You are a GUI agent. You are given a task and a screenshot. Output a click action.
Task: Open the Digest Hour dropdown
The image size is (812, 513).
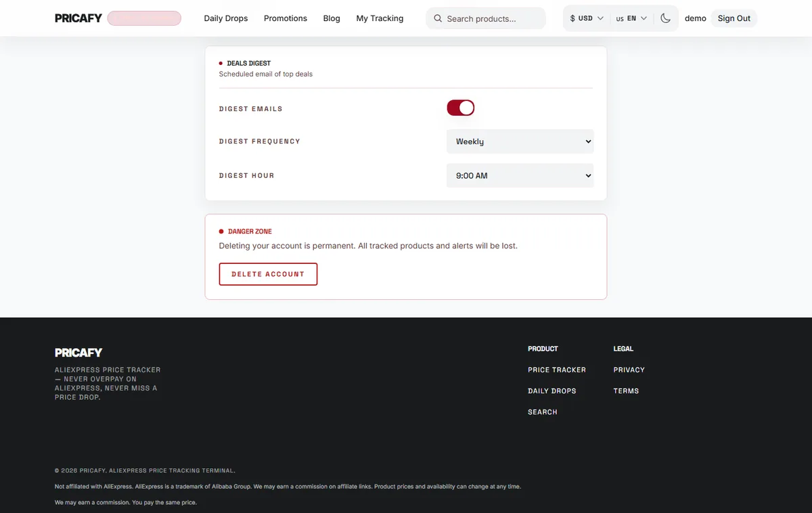tap(520, 175)
